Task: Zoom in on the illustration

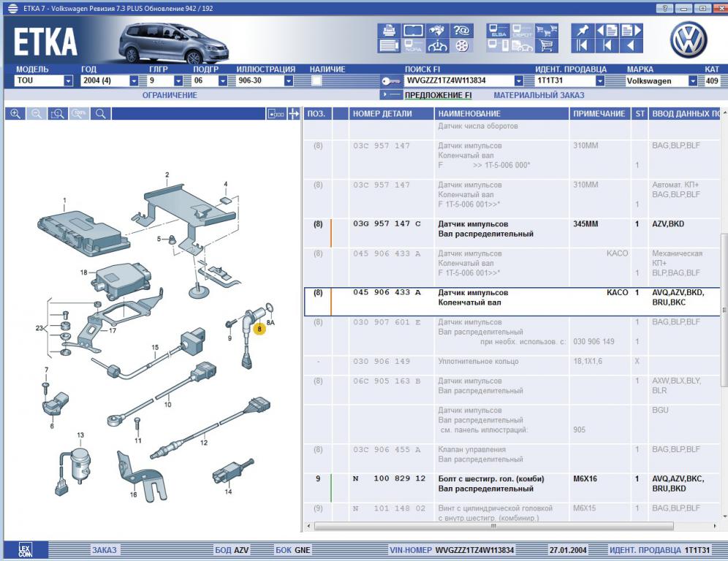Action: pos(15,114)
